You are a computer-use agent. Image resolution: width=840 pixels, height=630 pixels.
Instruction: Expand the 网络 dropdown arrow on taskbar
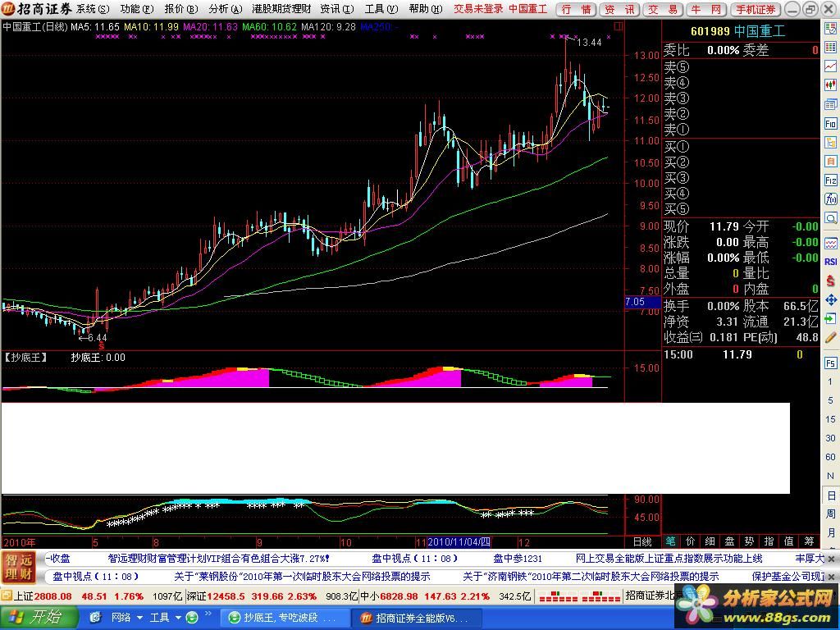[x=139, y=618]
